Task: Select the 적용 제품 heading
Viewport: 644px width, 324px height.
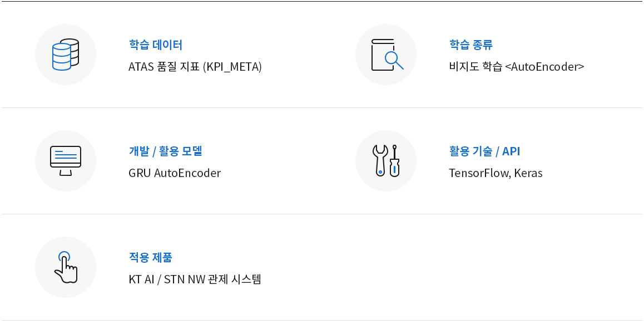Action: point(150,257)
